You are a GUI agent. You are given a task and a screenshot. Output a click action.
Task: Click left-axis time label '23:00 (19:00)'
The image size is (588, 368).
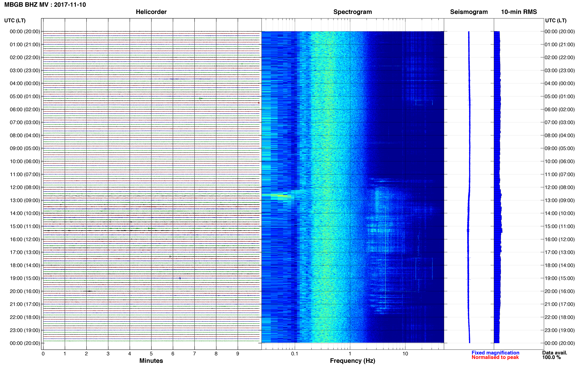pos(25,330)
